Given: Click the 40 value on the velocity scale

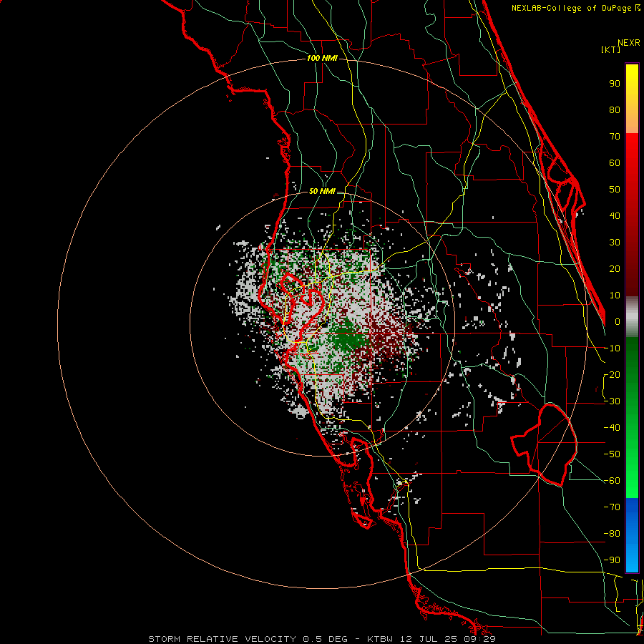Looking at the screenshot, I should coord(615,216).
